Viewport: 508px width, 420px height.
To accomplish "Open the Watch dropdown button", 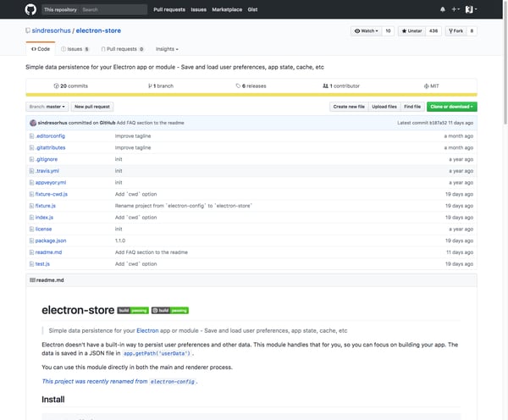I will [366, 30].
